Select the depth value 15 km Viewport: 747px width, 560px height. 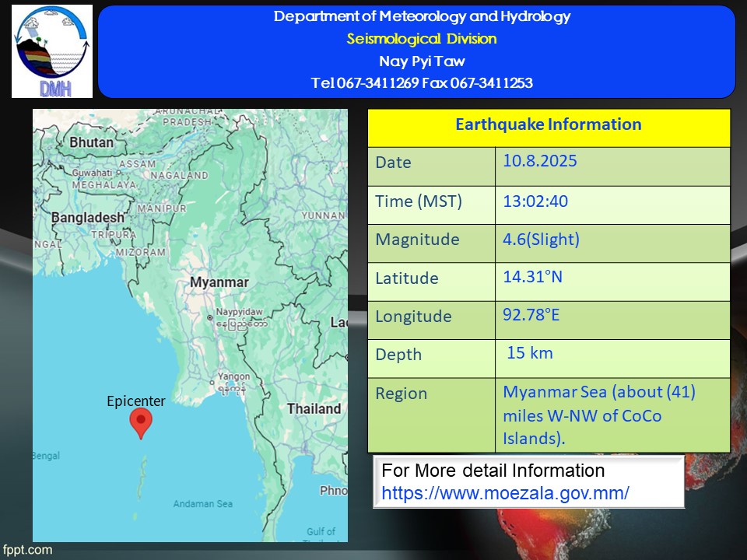[x=530, y=353]
